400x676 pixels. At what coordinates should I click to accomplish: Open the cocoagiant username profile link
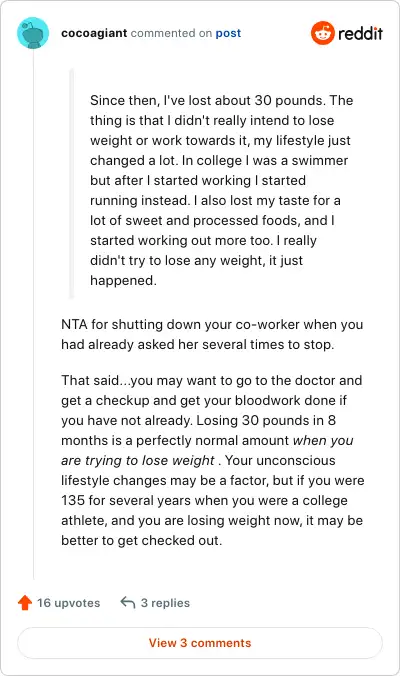click(94, 33)
